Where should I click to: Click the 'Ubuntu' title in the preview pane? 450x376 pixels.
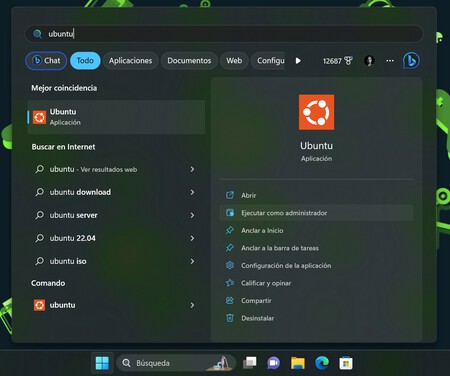point(316,146)
